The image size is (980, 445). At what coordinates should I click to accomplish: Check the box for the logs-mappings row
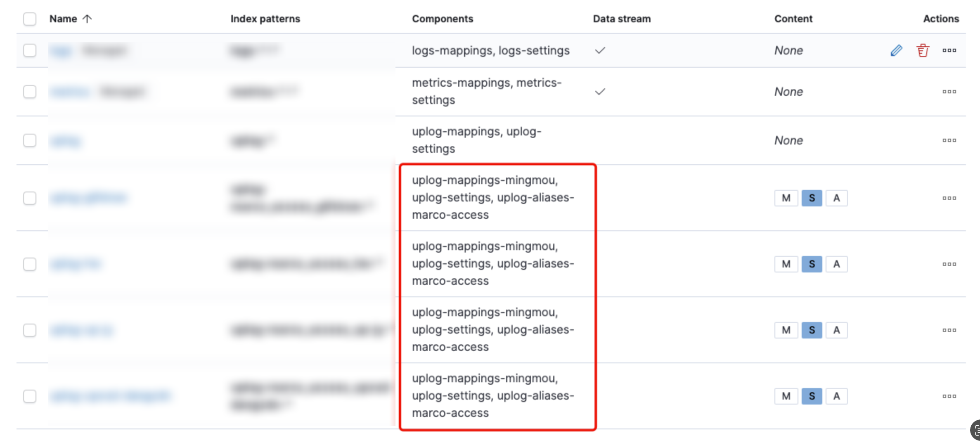click(30, 50)
